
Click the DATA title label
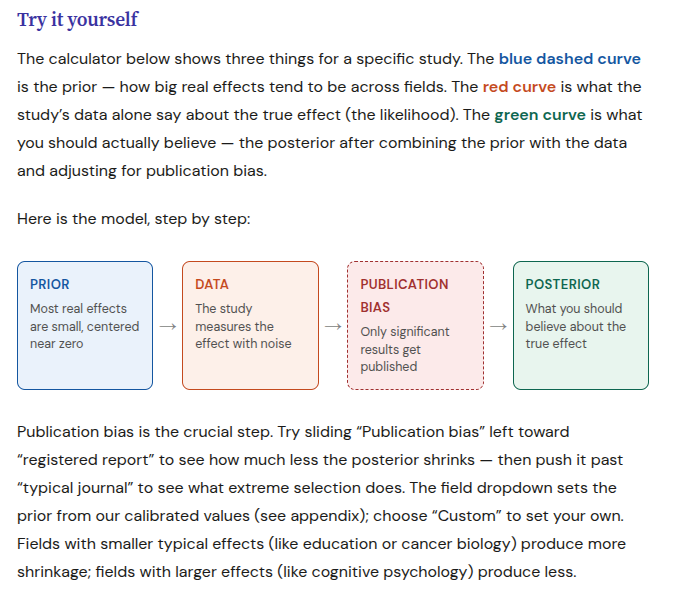(x=212, y=284)
